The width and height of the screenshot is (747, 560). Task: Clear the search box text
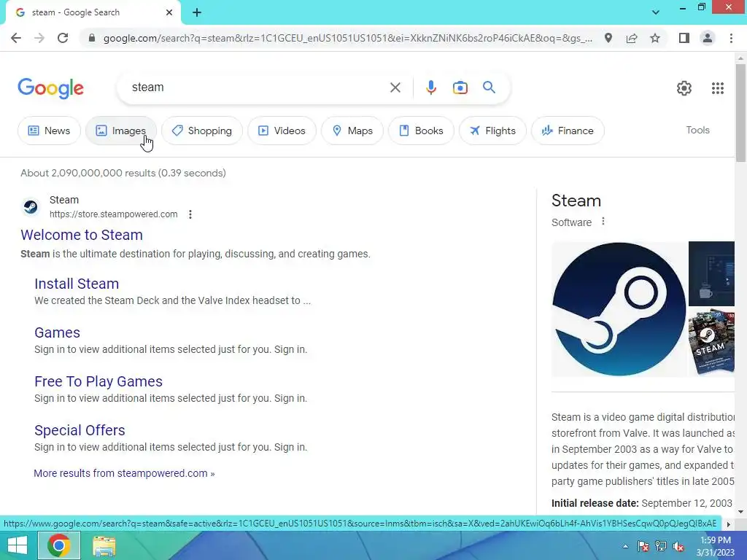tap(395, 87)
